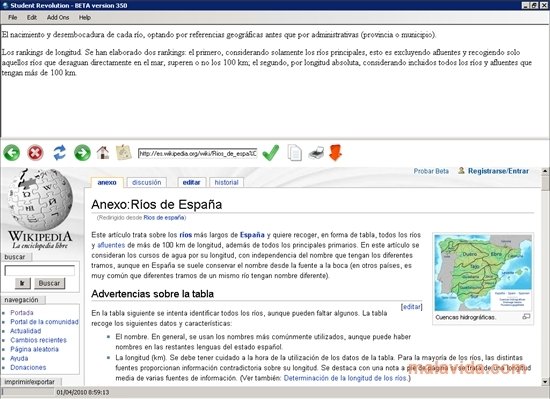Click the vertical scrollbar thumb
Screen dimensions: 550x399
click(x=545, y=183)
